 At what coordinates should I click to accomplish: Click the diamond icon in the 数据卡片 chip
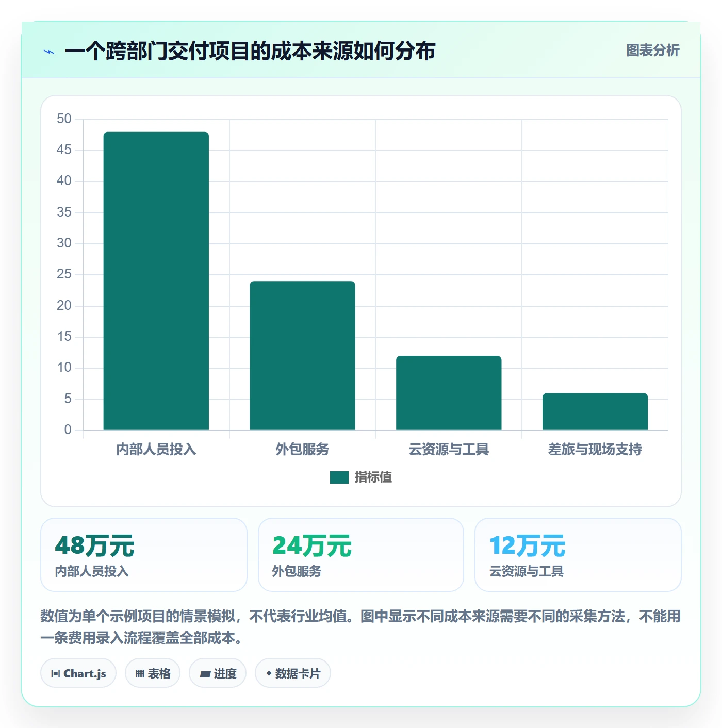(x=269, y=673)
